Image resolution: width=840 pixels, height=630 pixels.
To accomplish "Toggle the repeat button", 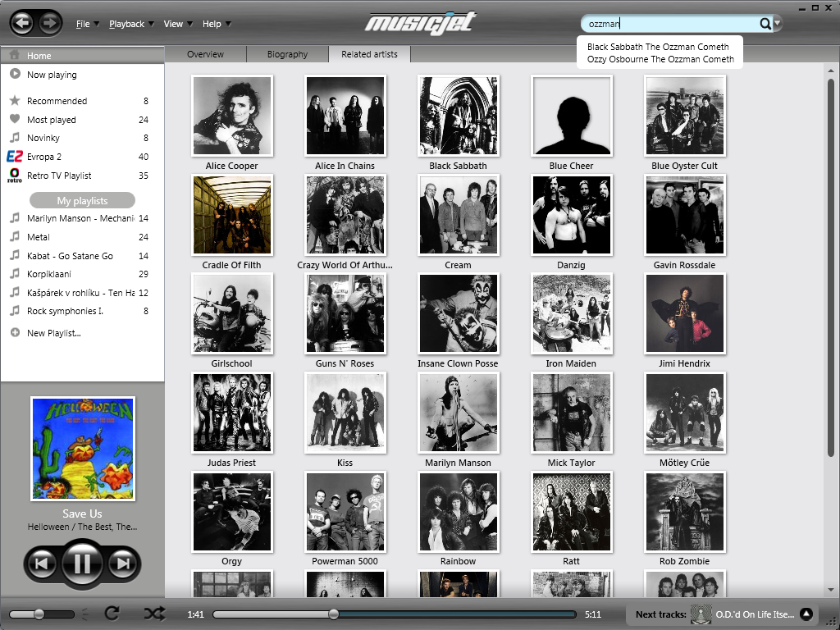I will 112,614.
